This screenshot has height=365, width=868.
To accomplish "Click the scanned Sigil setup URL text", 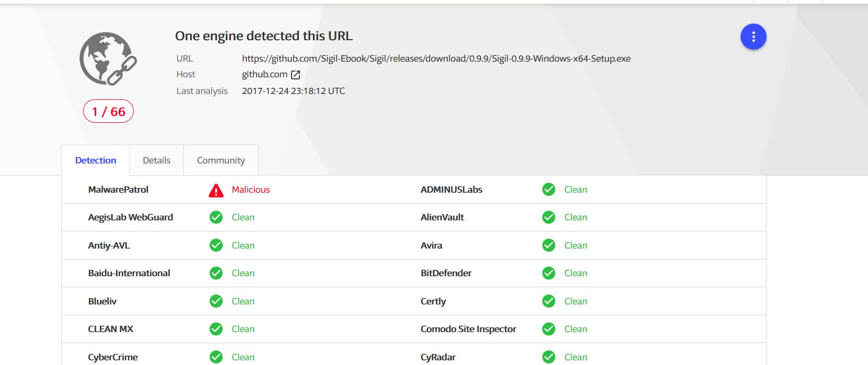I will point(436,58).
